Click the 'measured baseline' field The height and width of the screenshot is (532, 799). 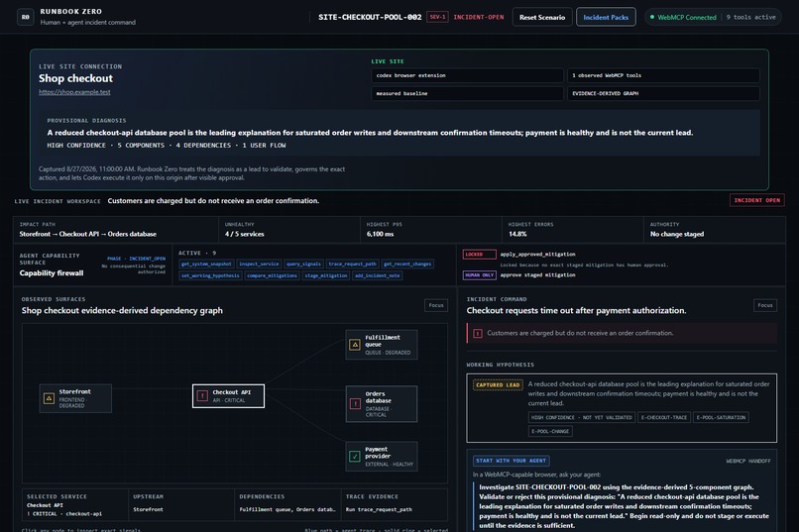pyautogui.click(x=467, y=94)
